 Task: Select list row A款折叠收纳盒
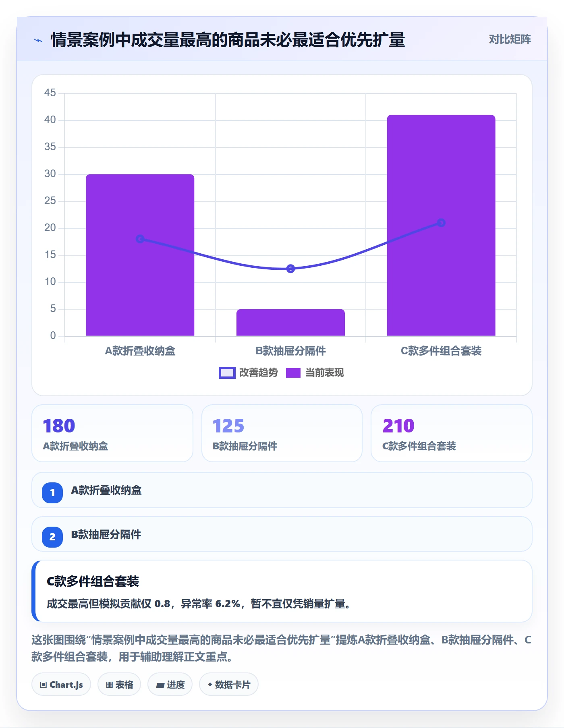[x=282, y=490]
